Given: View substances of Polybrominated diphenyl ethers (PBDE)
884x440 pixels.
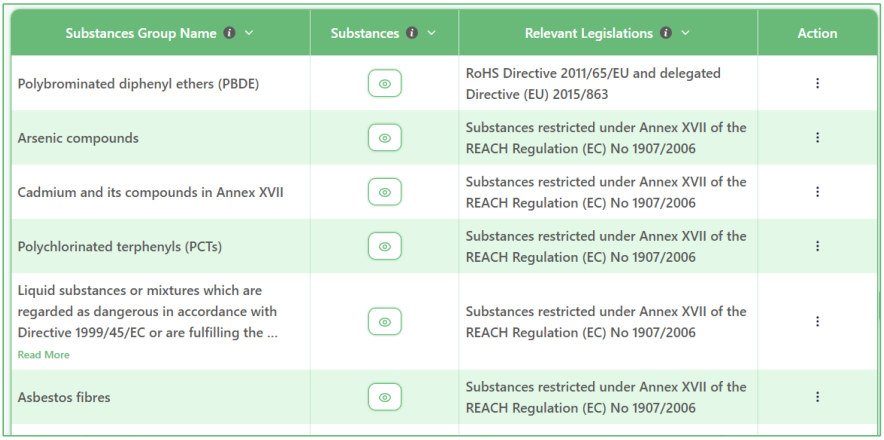Looking at the screenshot, I should 385,83.
